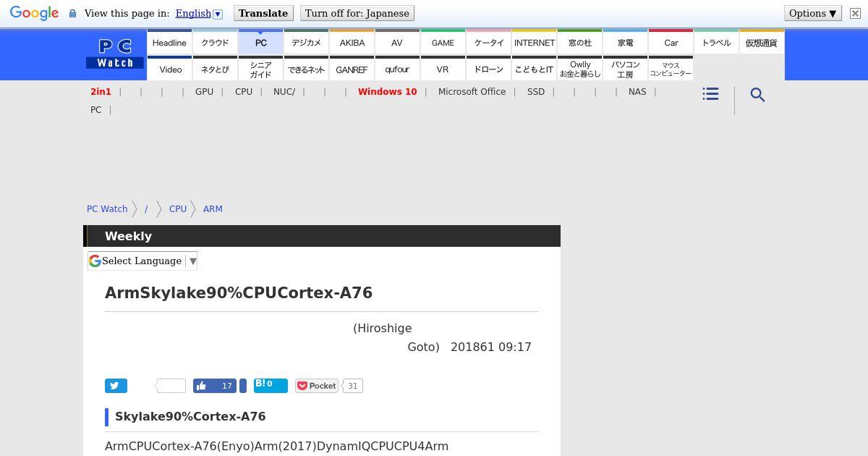Save article to Pocket
The image size is (868, 456).
pyautogui.click(x=317, y=386)
